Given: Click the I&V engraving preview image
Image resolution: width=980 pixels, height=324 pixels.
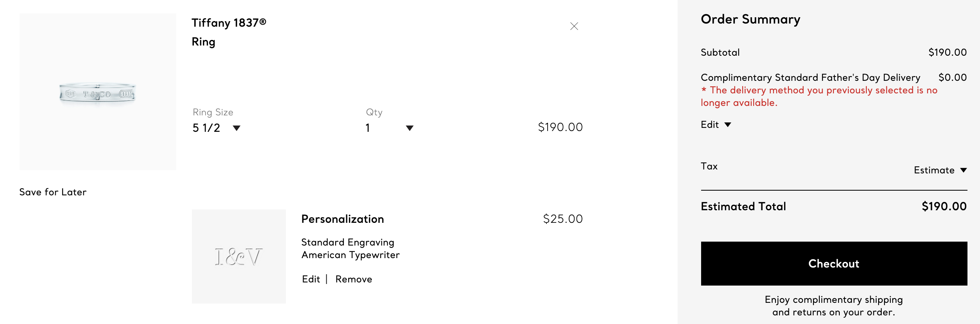Looking at the screenshot, I should (239, 257).
